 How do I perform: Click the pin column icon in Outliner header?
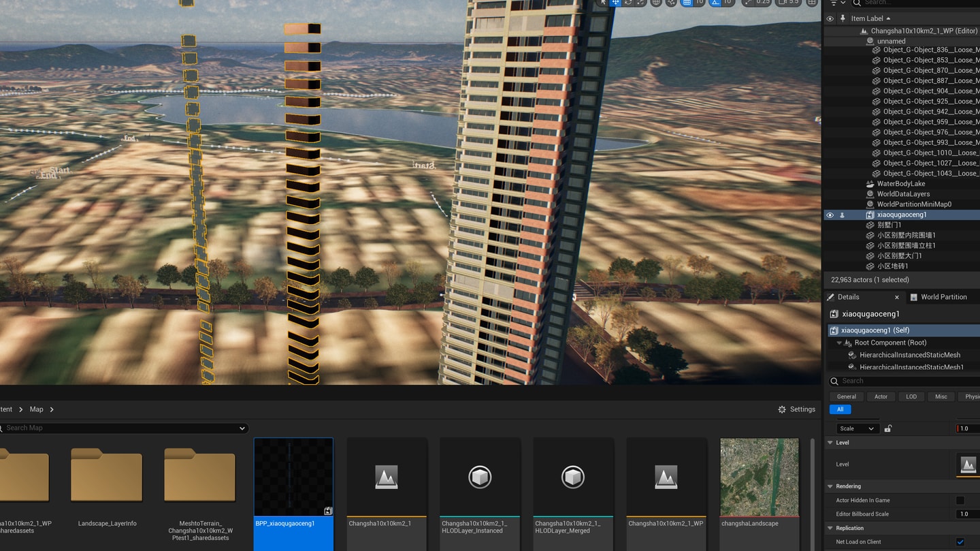[843, 18]
